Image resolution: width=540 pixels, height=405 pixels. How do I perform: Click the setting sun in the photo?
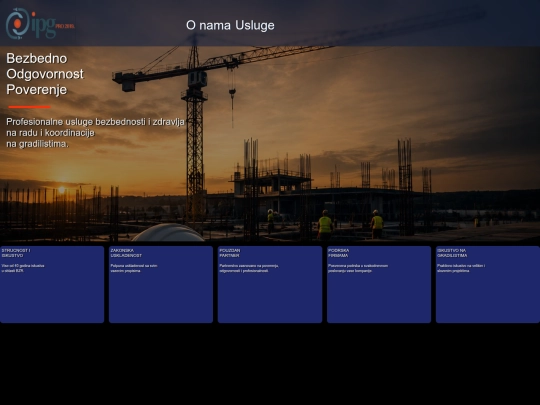[x=62, y=189]
